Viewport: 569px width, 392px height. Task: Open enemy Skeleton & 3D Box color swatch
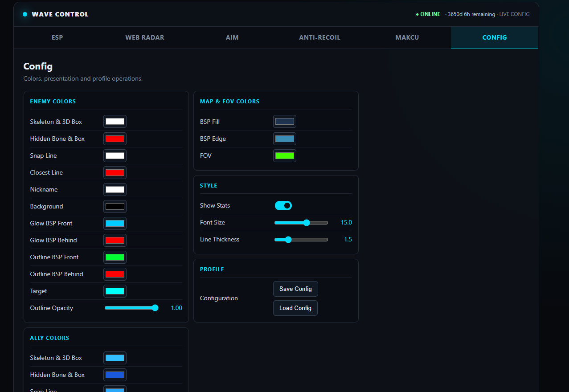pyautogui.click(x=115, y=122)
